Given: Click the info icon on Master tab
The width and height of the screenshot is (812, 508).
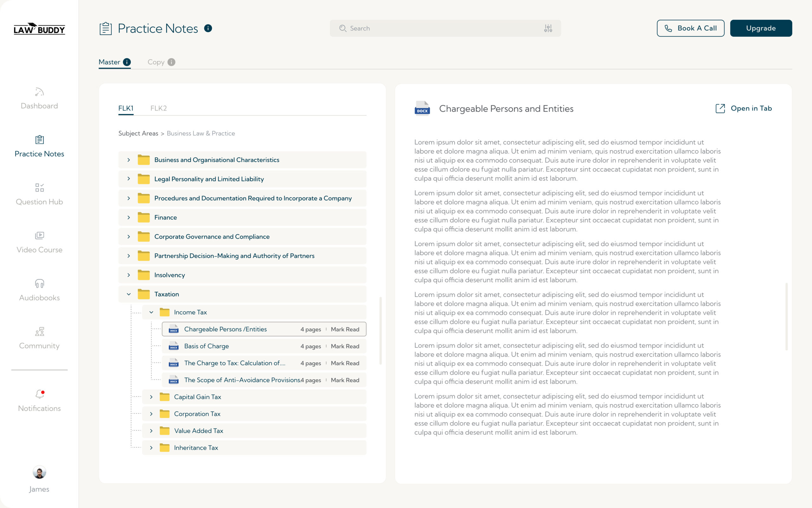Looking at the screenshot, I should [127, 62].
